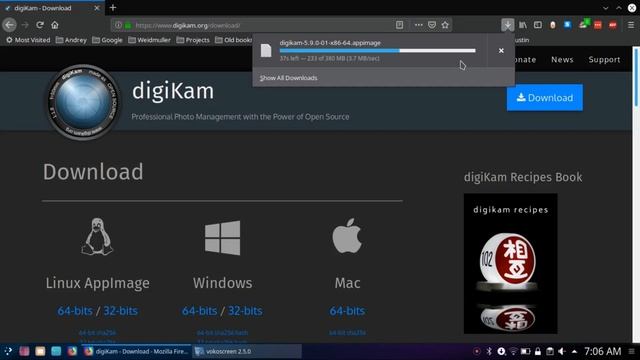Switch to digiKam - Download Firefox window

137,351
